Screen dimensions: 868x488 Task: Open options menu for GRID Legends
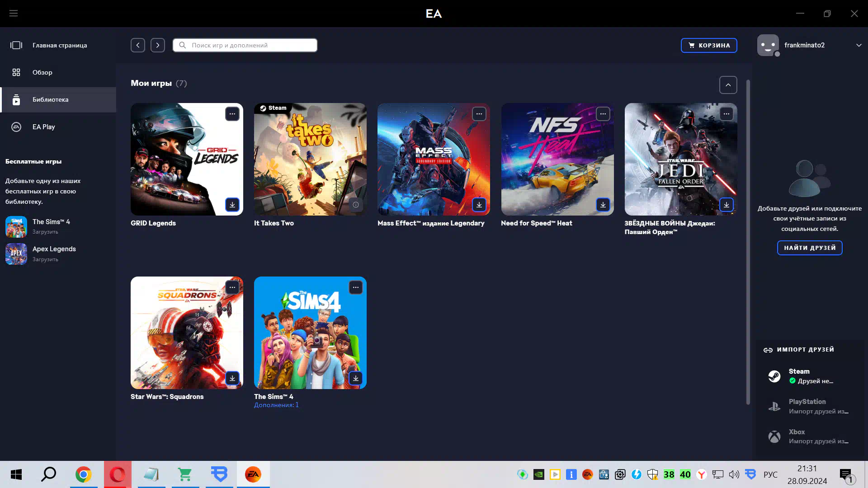pos(232,114)
